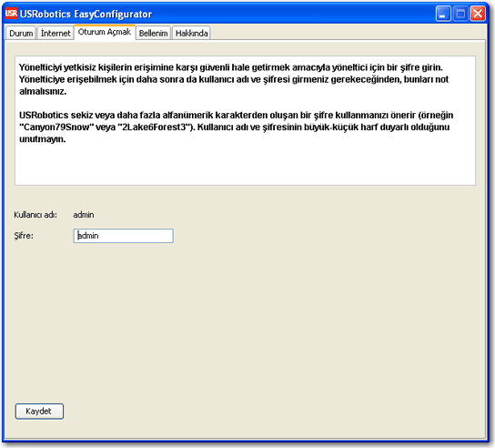Click the USR logo icon in title bar
Image resolution: width=495 pixels, height=448 pixels.
(x=11, y=14)
